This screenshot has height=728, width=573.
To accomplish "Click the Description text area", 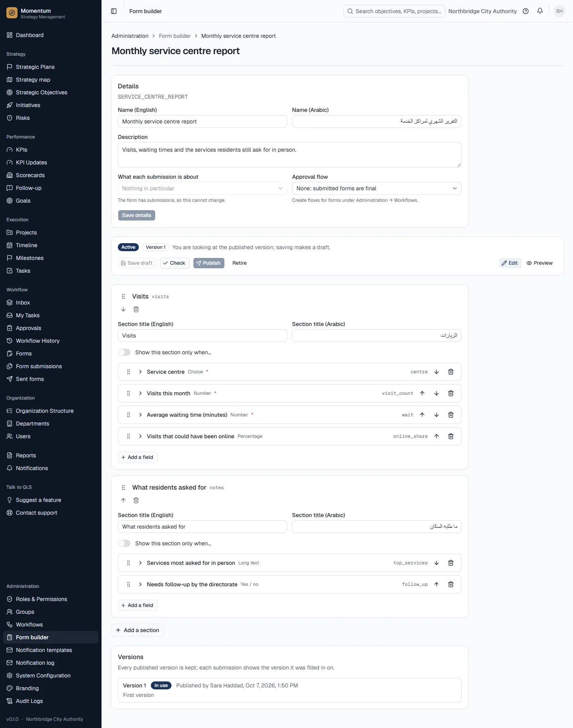I will coord(290,155).
